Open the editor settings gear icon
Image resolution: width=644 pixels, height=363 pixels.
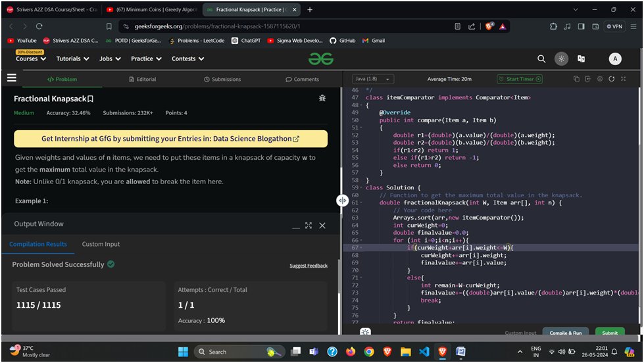pos(600,79)
